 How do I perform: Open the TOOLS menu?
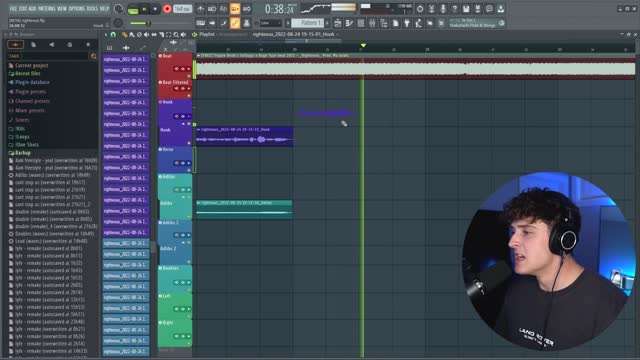pos(93,9)
